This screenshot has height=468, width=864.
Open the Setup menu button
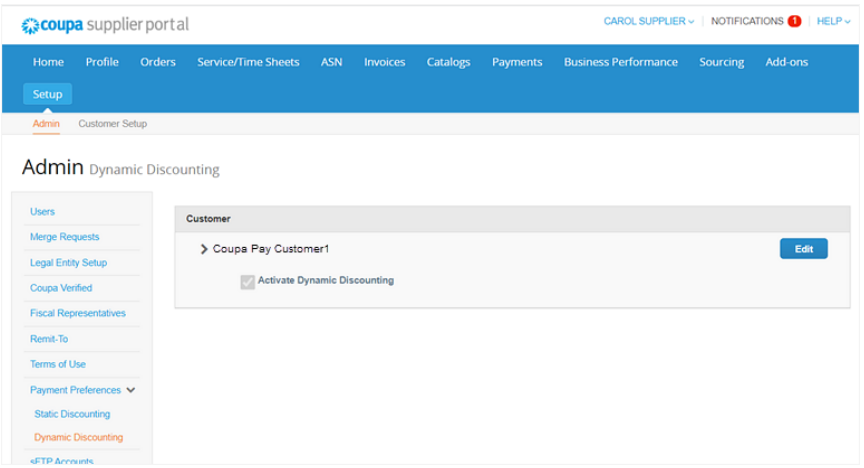click(x=47, y=94)
